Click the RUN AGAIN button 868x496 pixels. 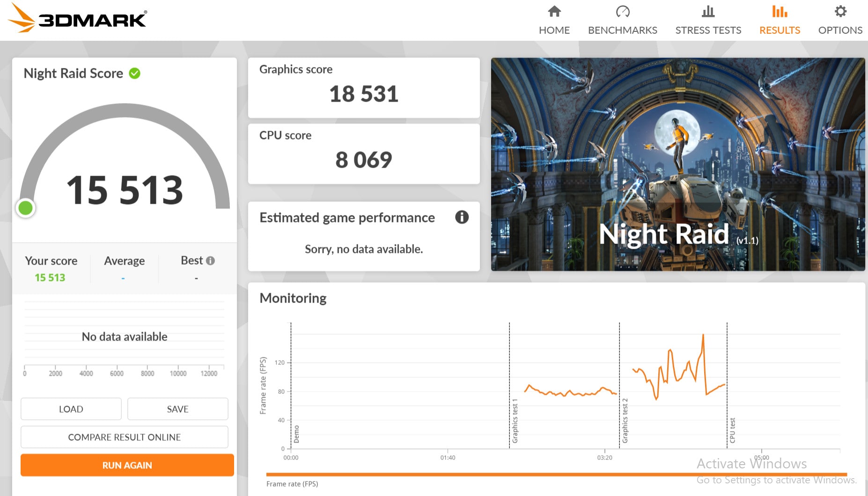click(x=127, y=465)
